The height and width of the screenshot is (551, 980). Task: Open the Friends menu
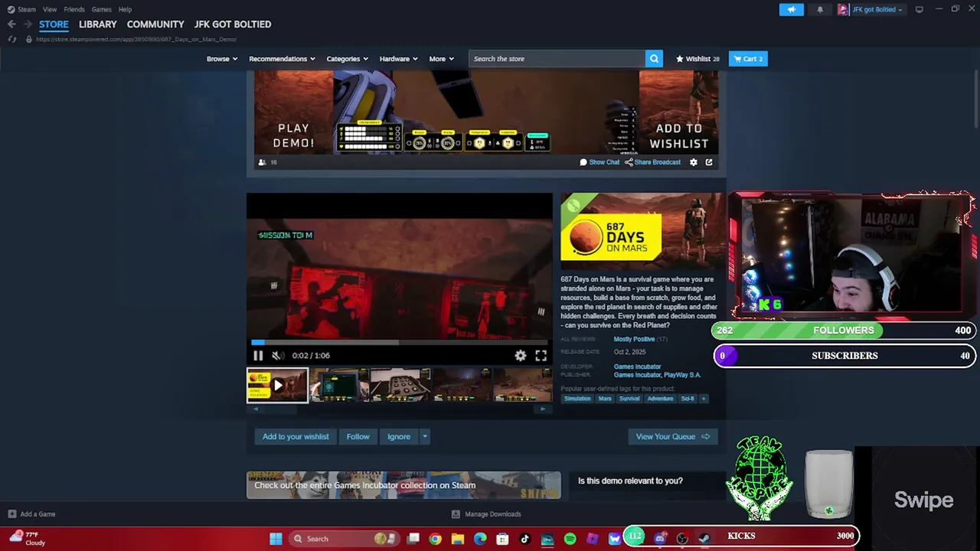[x=74, y=9]
